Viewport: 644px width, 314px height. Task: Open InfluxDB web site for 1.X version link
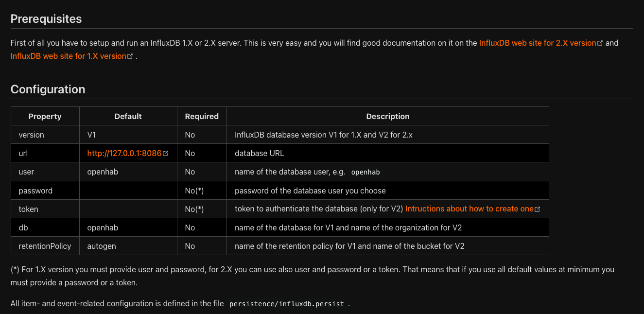click(x=68, y=56)
